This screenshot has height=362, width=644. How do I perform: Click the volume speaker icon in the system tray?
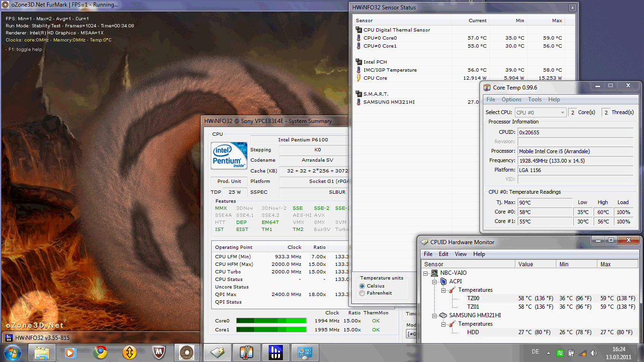click(x=593, y=353)
